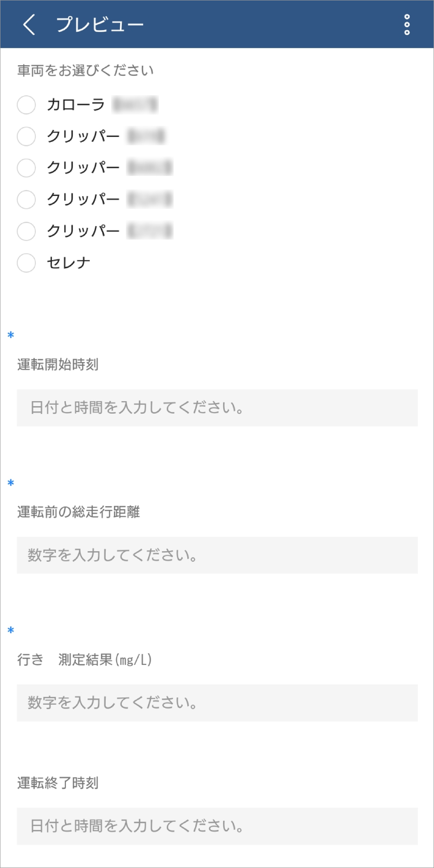Screen dimensions: 434x868
Task: Go back using the header arrow
Action: (x=29, y=24)
